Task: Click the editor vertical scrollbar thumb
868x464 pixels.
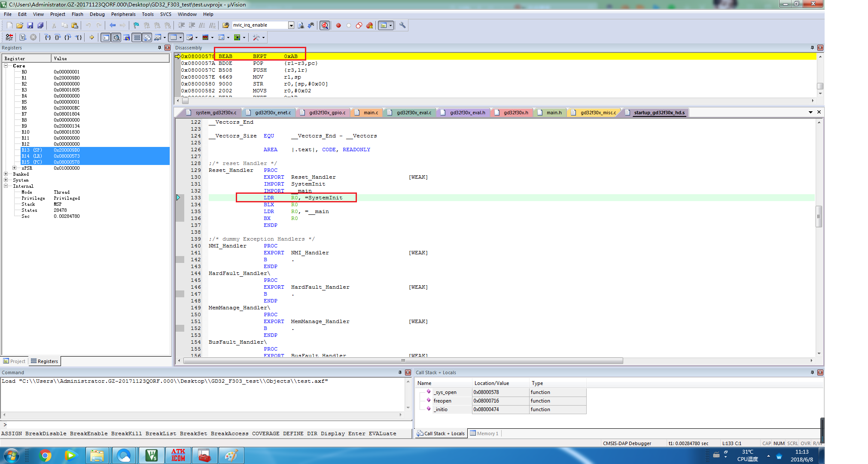Action: click(819, 216)
